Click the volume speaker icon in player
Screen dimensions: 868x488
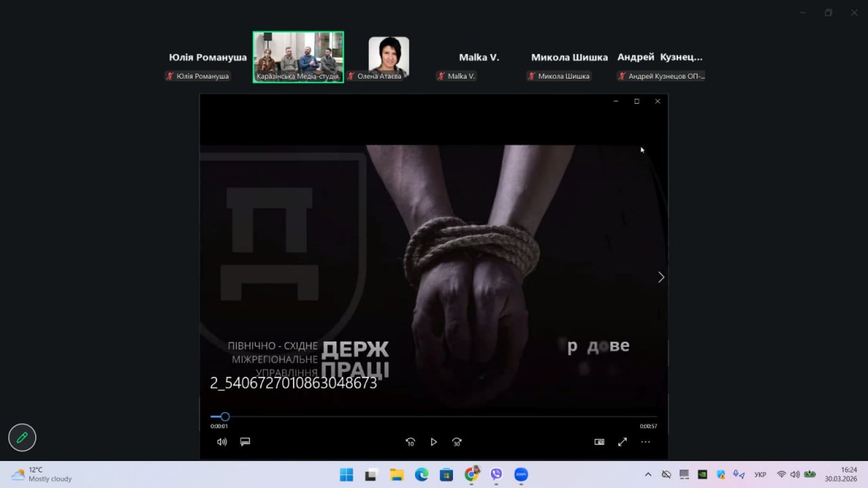[222, 442]
